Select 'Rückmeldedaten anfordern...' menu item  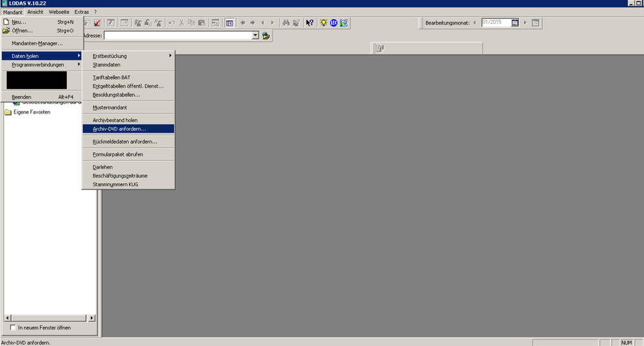click(124, 141)
